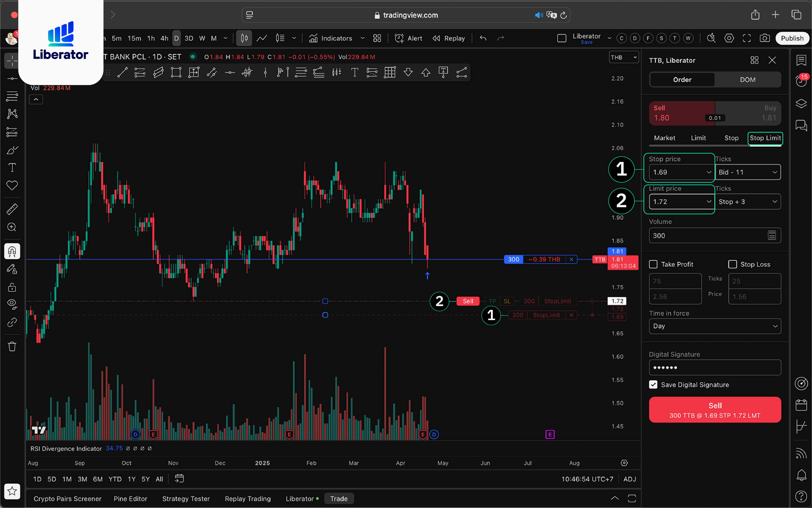
Task: Enable the Take Profit checkbox
Action: point(653,264)
